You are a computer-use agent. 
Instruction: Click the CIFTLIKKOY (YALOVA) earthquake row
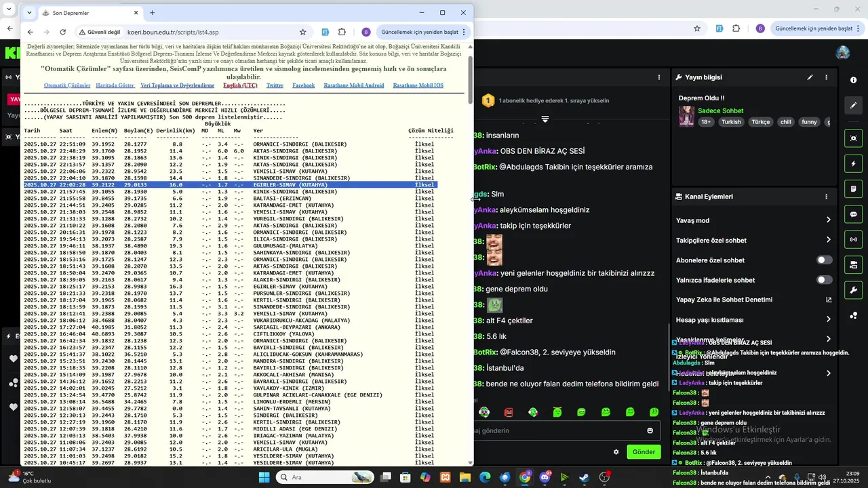231,334
